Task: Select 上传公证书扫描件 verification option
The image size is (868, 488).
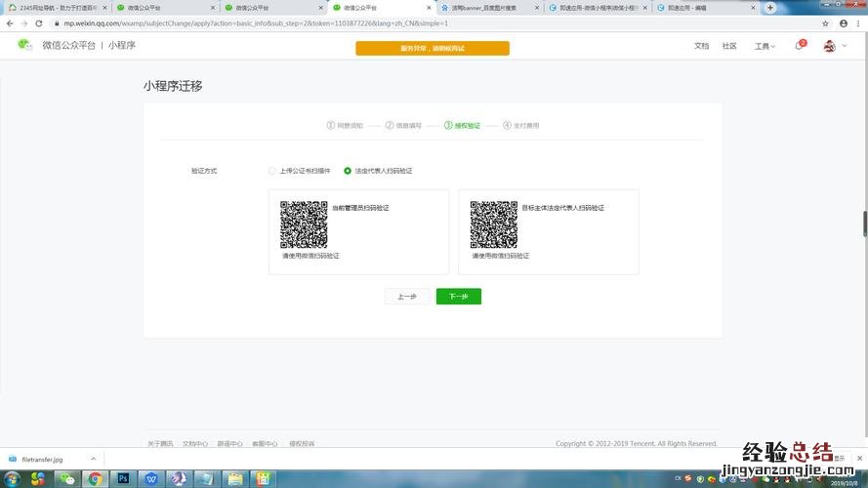Action: 272,171
